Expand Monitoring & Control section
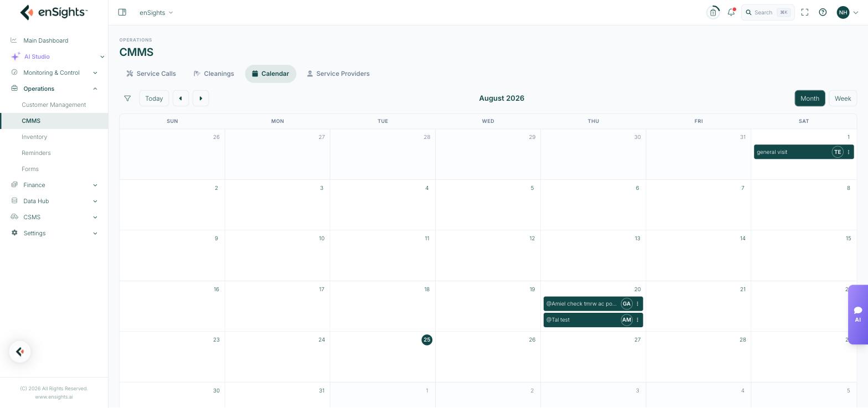The width and height of the screenshot is (868, 408). click(x=95, y=73)
